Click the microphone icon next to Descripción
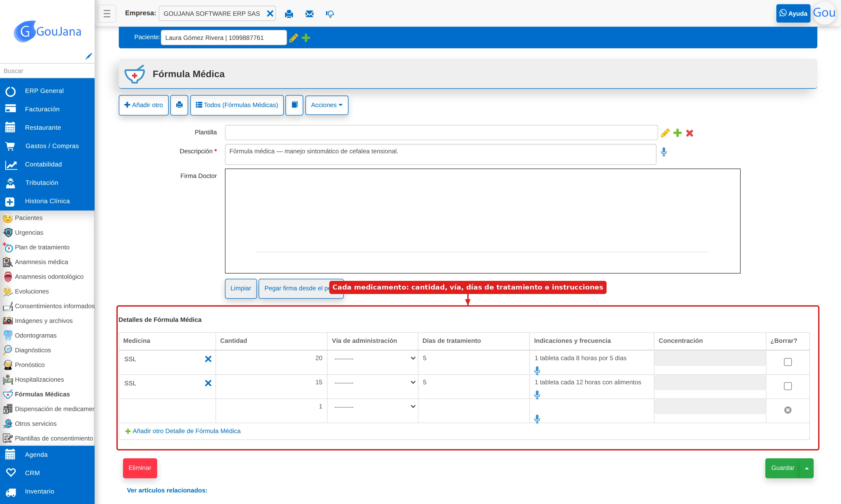 pyautogui.click(x=664, y=152)
